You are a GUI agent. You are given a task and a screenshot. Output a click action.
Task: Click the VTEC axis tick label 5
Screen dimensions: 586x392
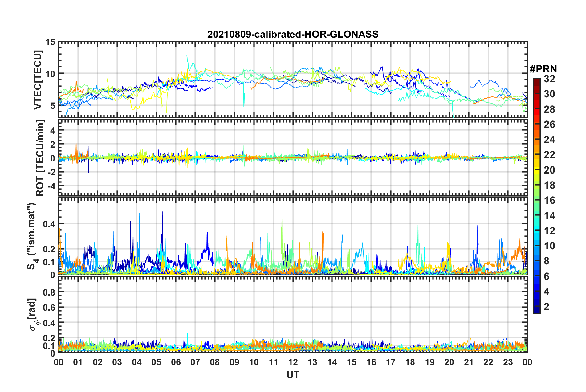(x=53, y=106)
